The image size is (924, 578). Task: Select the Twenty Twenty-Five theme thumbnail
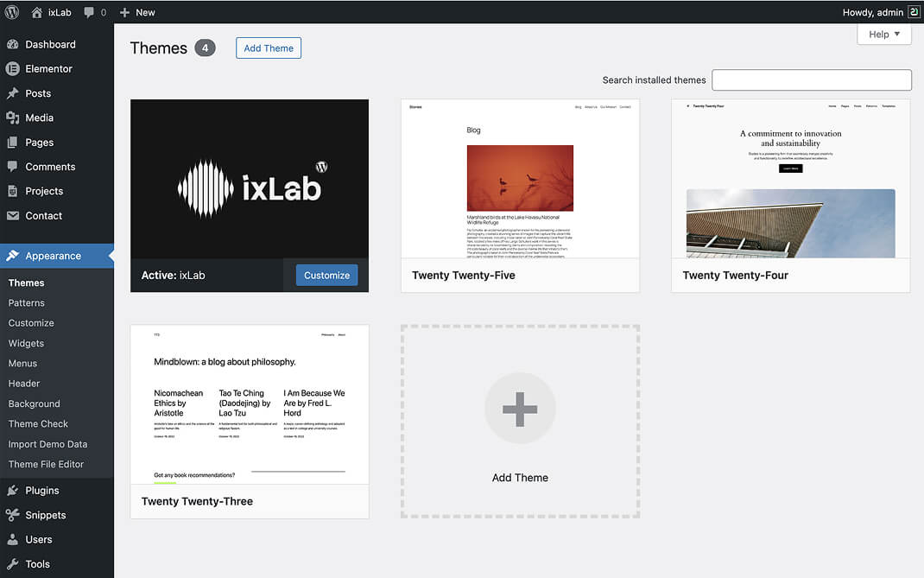520,179
